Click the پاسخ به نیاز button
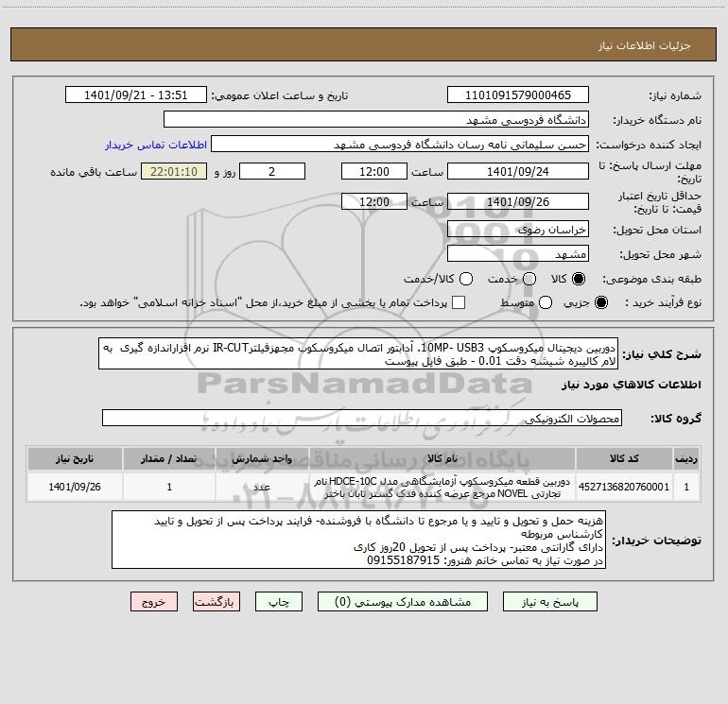This screenshot has height=704, width=728. [x=550, y=602]
